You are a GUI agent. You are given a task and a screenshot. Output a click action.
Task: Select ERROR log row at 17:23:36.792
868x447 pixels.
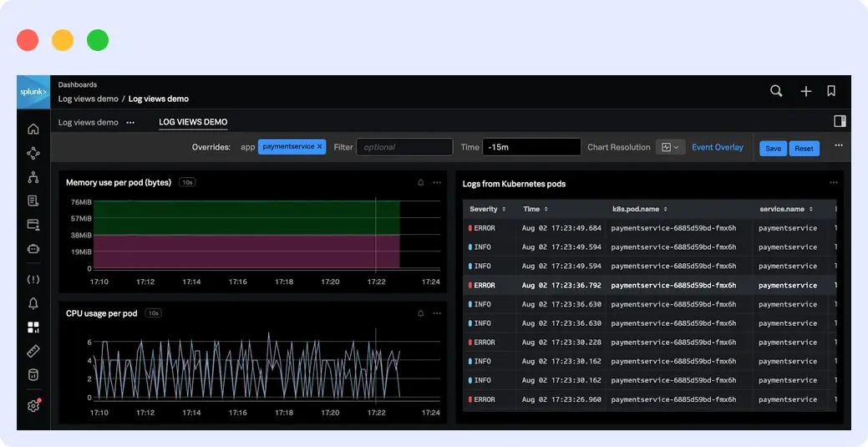(x=649, y=285)
